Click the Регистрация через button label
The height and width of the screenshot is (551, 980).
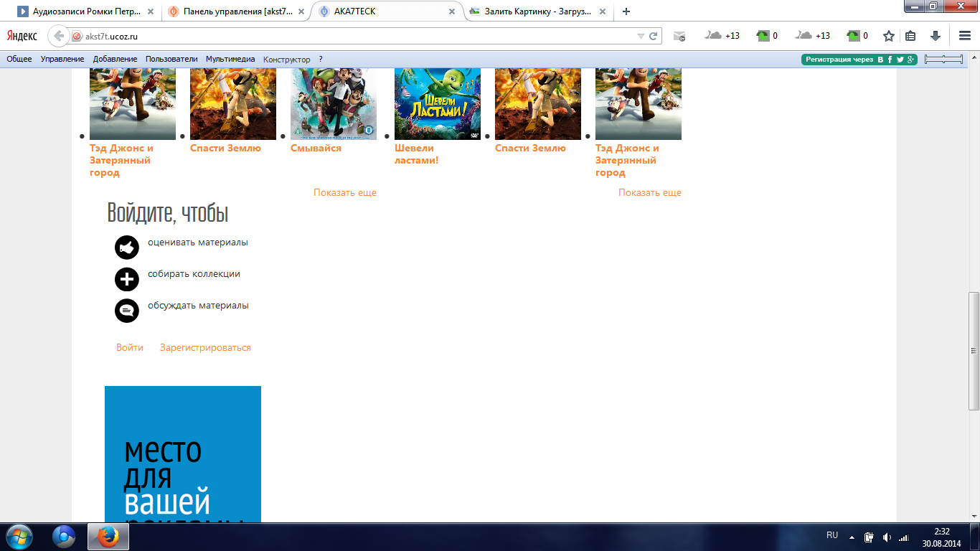pyautogui.click(x=839, y=60)
